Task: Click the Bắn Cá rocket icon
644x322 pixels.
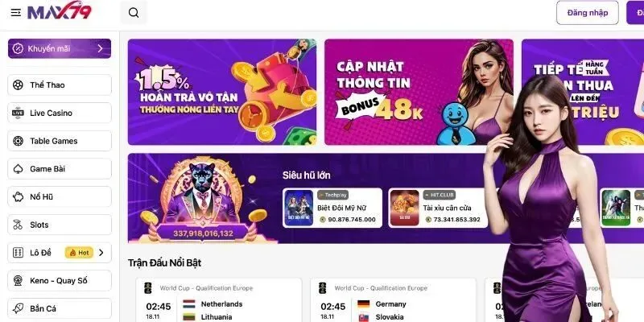Action: [18, 308]
